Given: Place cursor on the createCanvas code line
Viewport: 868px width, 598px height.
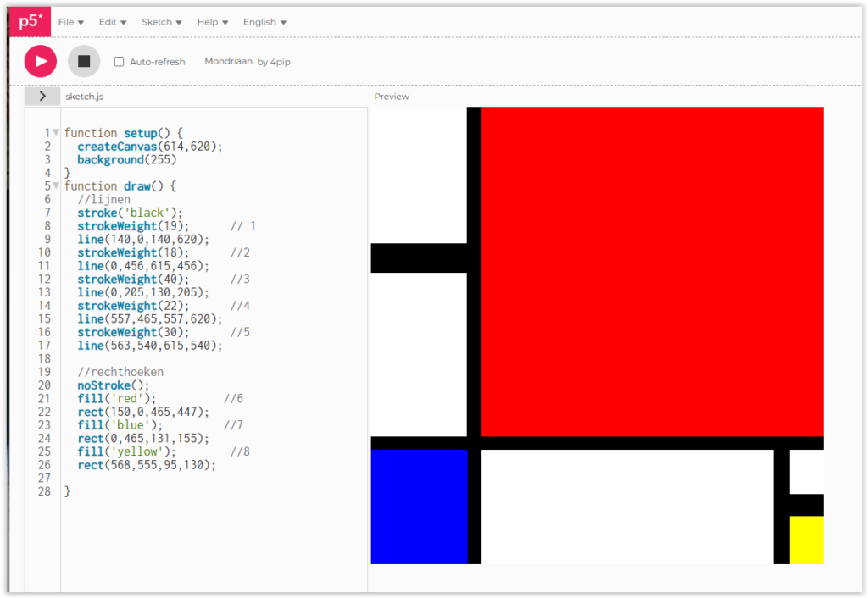Looking at the screenshot, I should [149, 147].
